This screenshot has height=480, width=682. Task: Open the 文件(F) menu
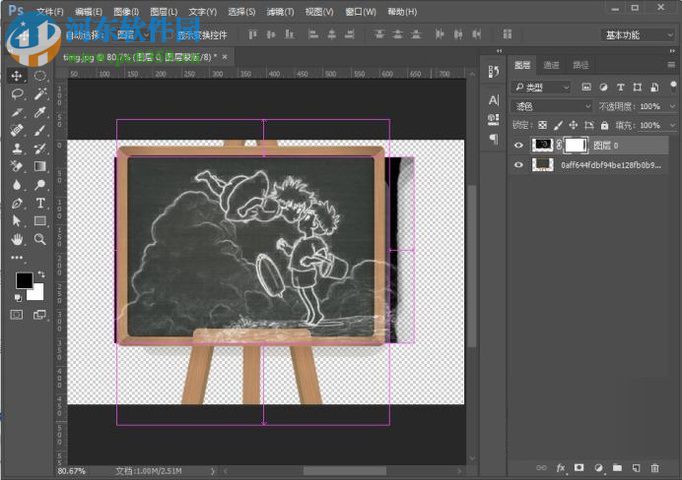point(50,12)
